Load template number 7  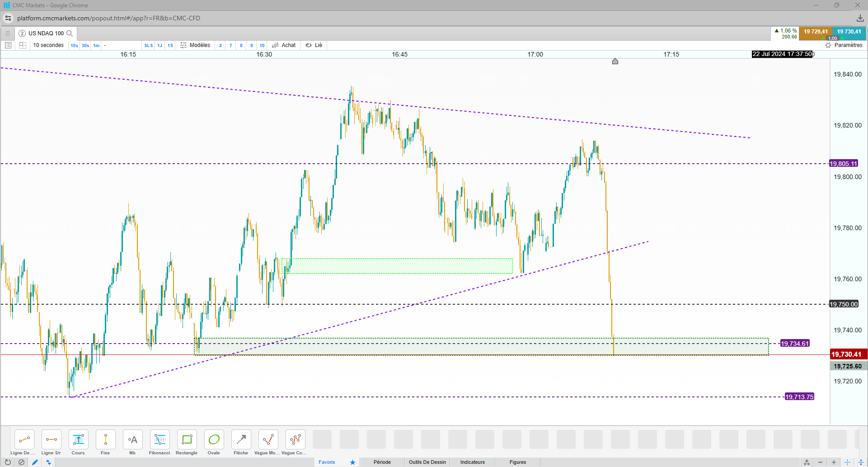tap(231, 45)
